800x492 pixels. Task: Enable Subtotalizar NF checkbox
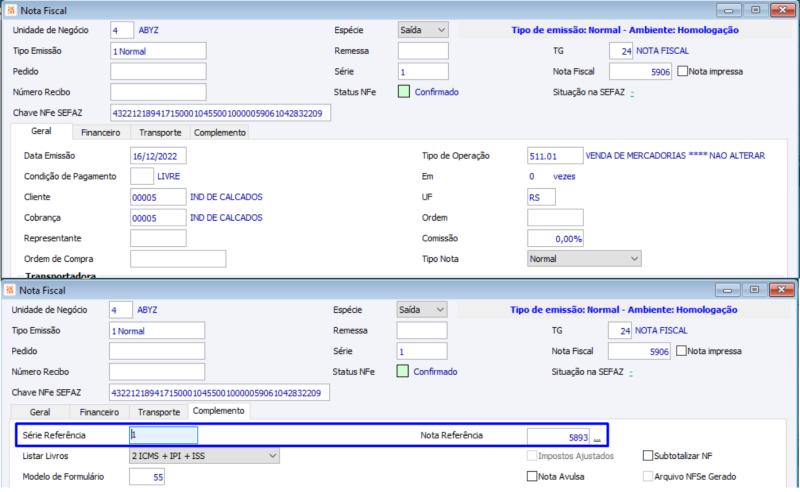648,456
